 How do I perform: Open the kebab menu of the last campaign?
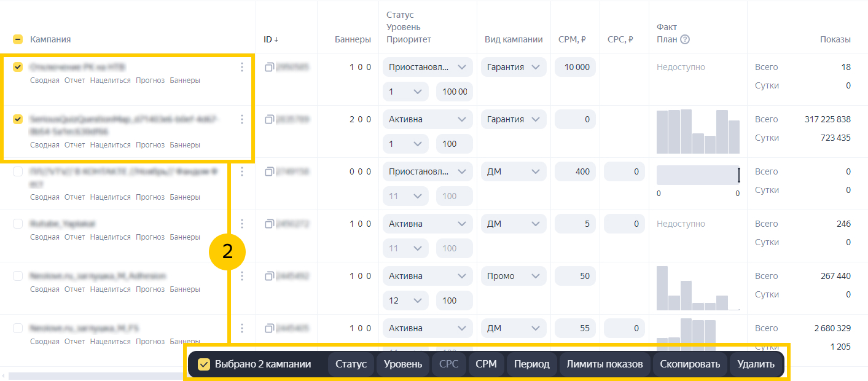pyautogui.click(x=242, y=328)
